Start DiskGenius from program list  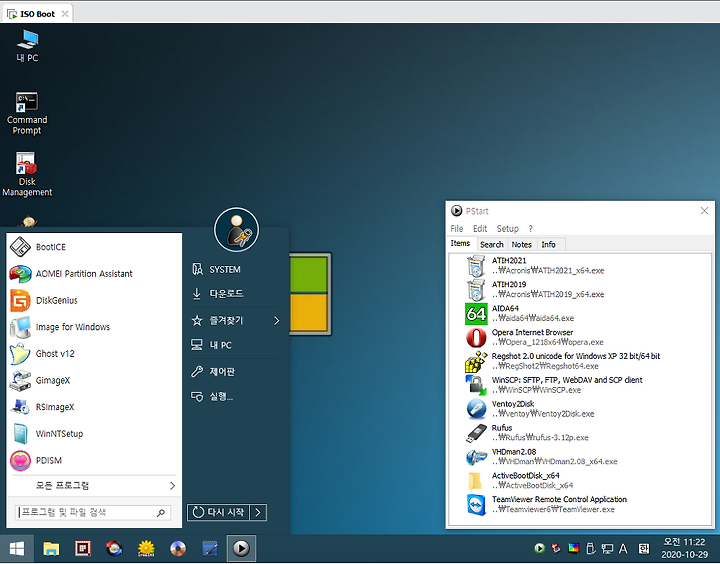point(94,300)
